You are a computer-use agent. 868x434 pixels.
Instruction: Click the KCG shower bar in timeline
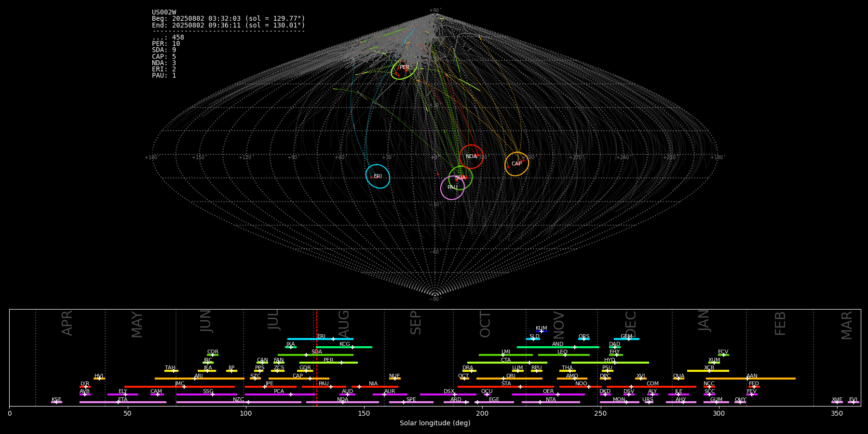click(x=344, y=347)
